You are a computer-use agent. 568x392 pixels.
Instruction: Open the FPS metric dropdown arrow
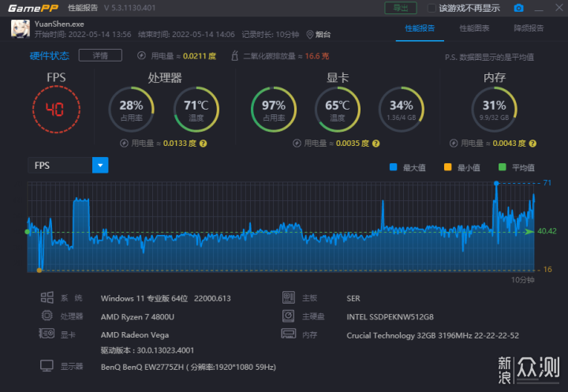(100, 165)
